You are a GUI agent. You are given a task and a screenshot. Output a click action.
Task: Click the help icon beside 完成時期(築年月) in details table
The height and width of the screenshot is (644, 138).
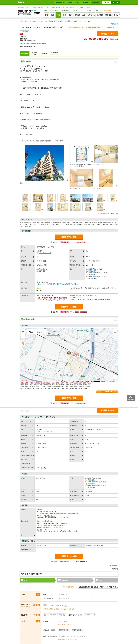(83, 265)
